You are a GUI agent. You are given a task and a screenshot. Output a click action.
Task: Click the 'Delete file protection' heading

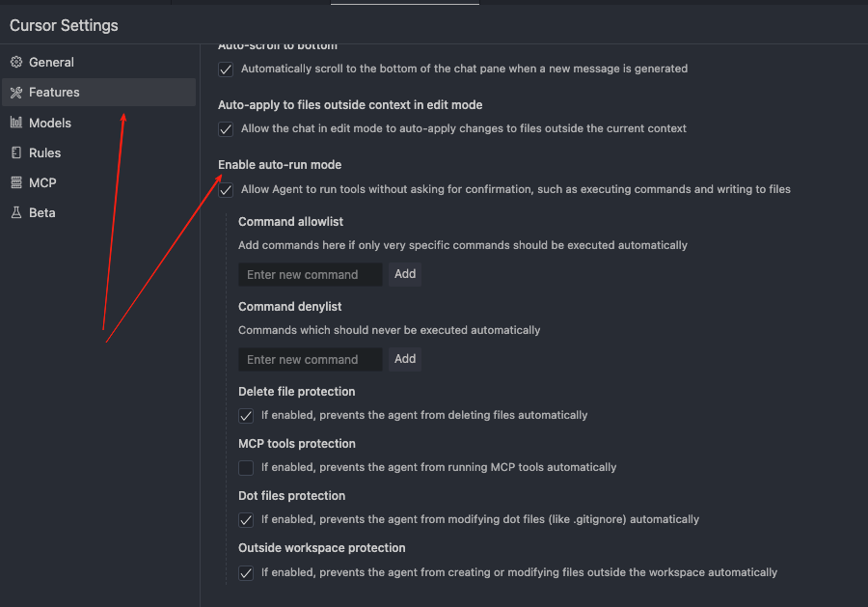[297, 392]
